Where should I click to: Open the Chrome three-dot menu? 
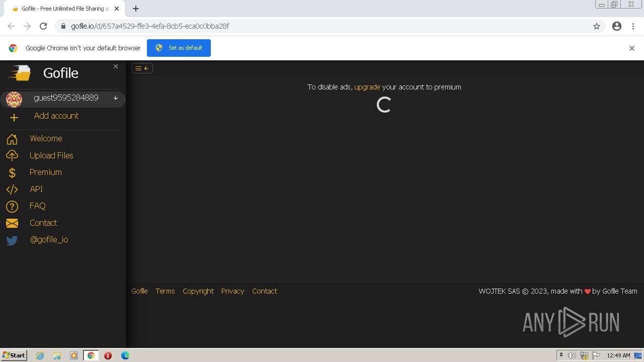[x=633, y=26]
